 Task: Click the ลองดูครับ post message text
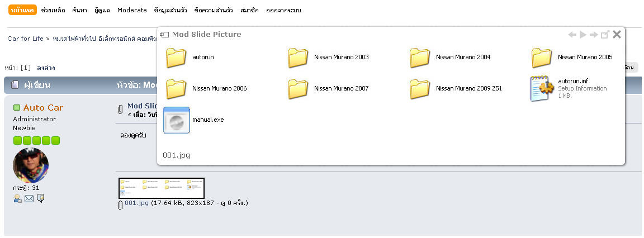133,135
